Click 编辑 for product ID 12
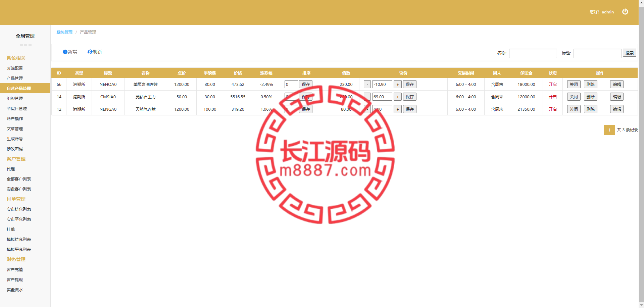Screen dimensions: 644x308 coord(617,109)
